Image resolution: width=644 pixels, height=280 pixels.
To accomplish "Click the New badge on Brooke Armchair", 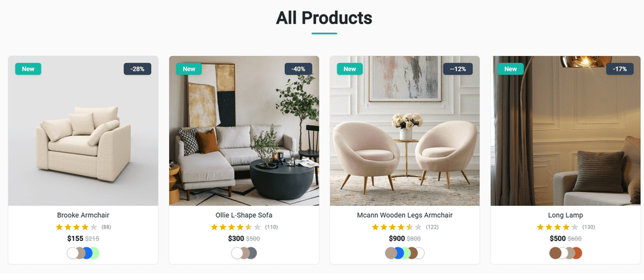I will (x=28, y=69).
